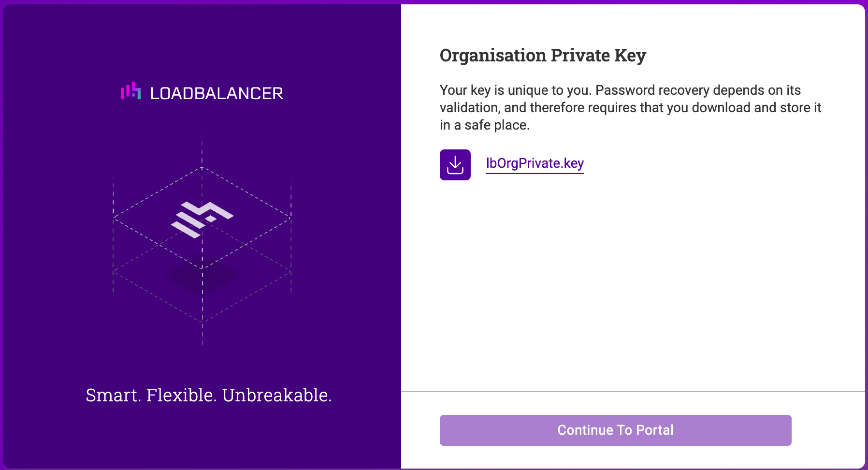This screenshot has height=470, width=868.
Task: Click the key description paragraph text
Action: (x=630, y=107)
